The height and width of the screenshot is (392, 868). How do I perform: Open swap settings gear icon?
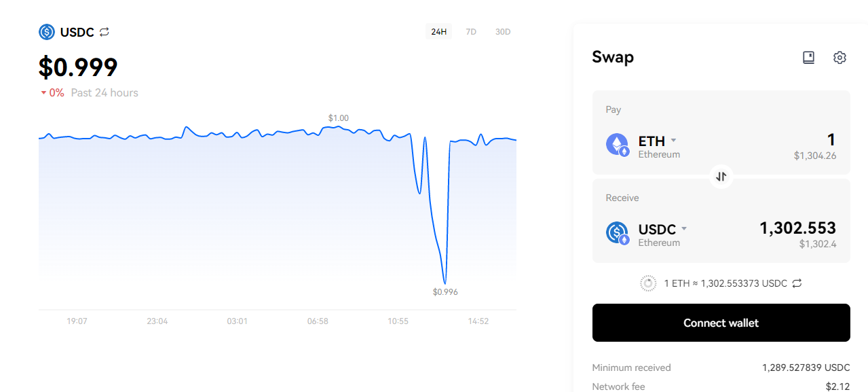tap(839, 58)
